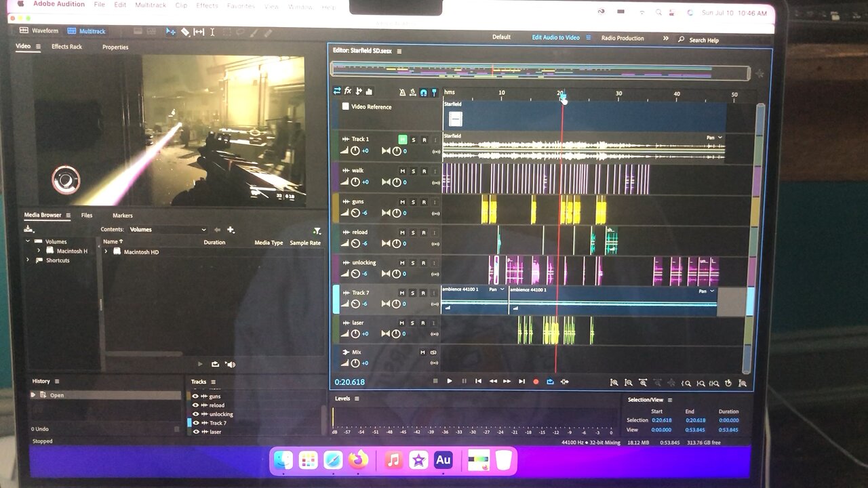Open the Inputs/Outputs view icon in editor
This screenshot has height=488, width=868.
pyautogui.click(x=337, y=91)
